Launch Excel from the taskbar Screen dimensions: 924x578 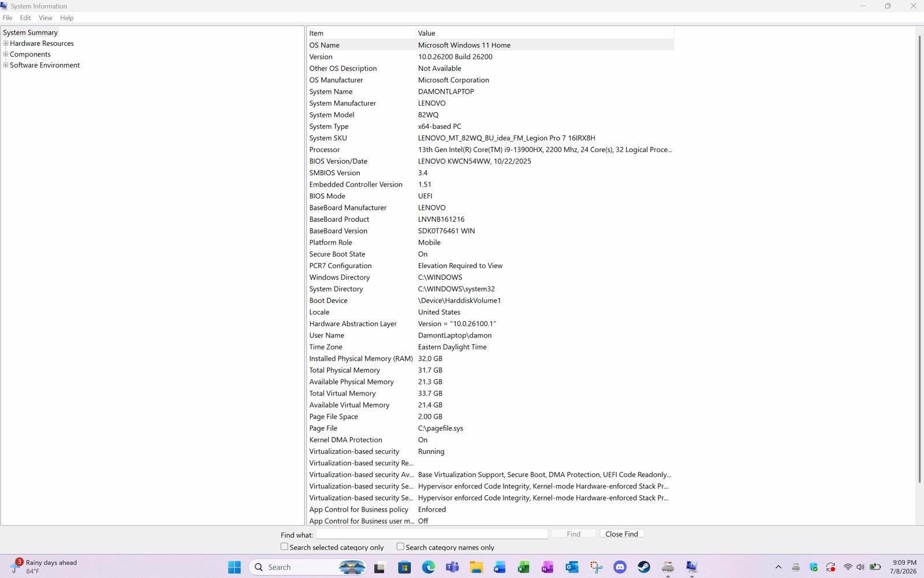coord(524,567)
